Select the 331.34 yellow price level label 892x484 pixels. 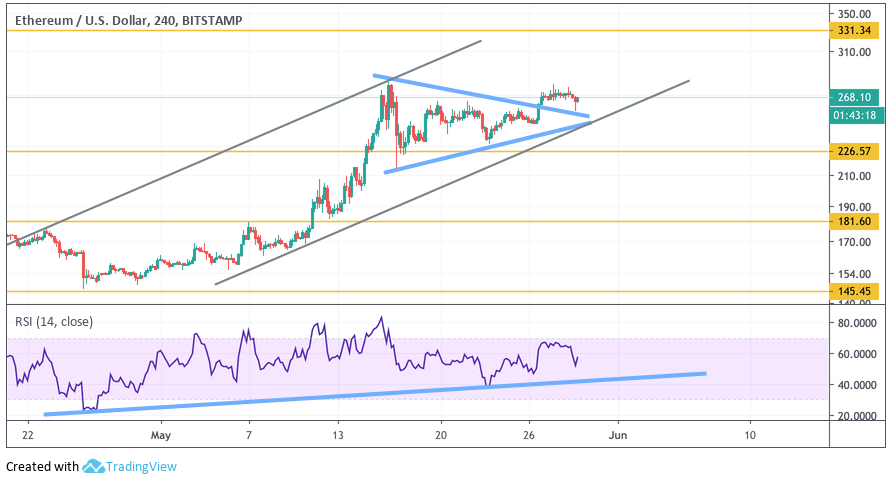(859, 31)
